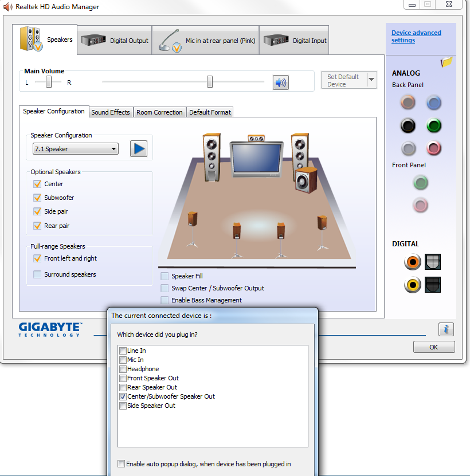Check Line In in the device list

click(123, 351)
